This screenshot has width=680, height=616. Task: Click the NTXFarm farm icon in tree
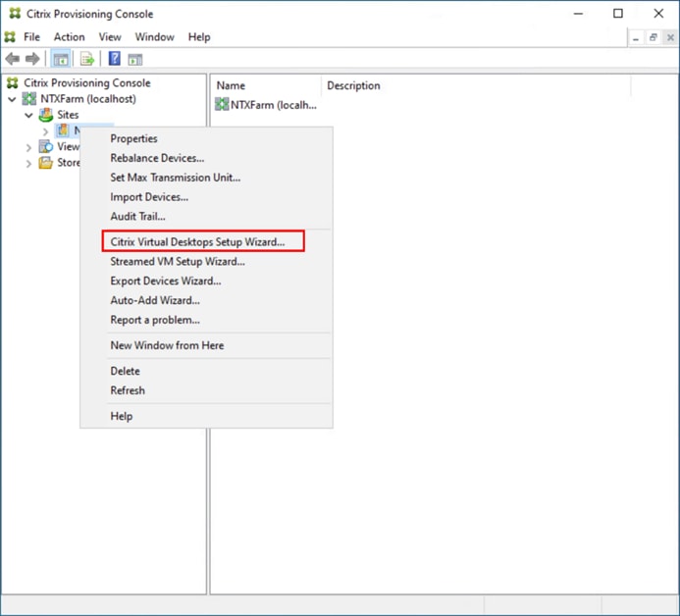pos(29,99)
